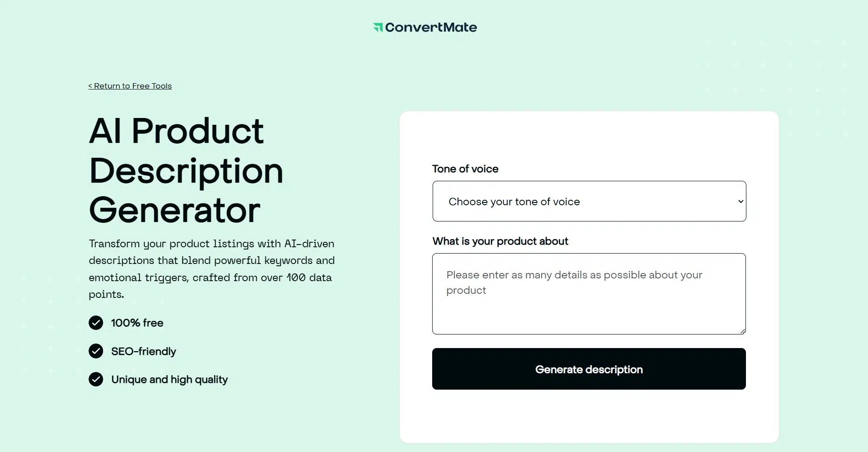Click the What is your product about label
The width and height of the screenshot is (868, 452).
pos(500,241)
